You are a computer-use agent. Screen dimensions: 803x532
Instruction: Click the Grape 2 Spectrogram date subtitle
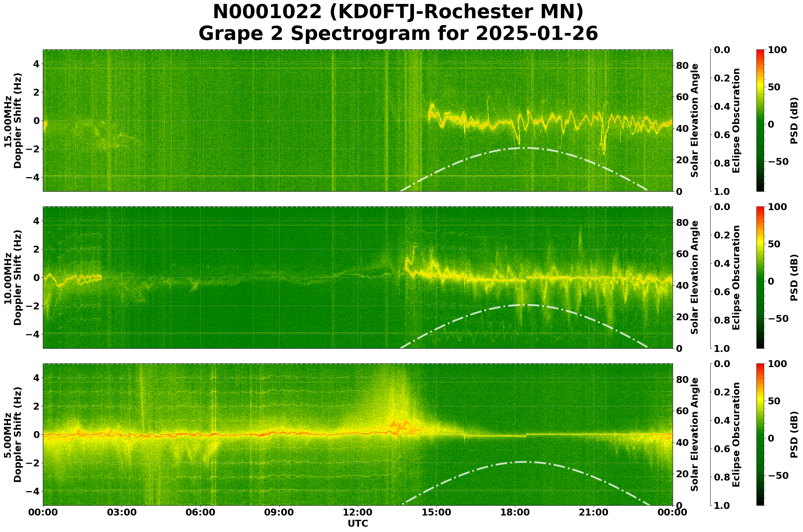pyautogui.click(x=398, y=34)
